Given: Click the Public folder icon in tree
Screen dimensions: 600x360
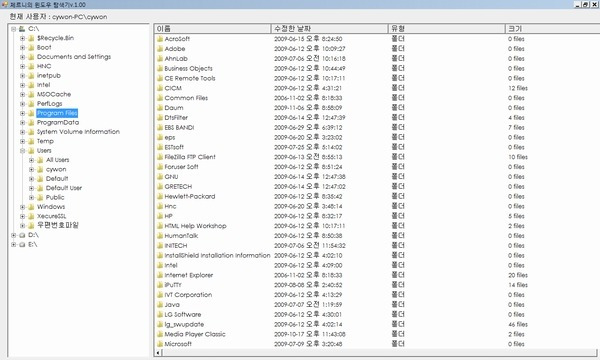Looking at the screenshot, I should 40,197.
